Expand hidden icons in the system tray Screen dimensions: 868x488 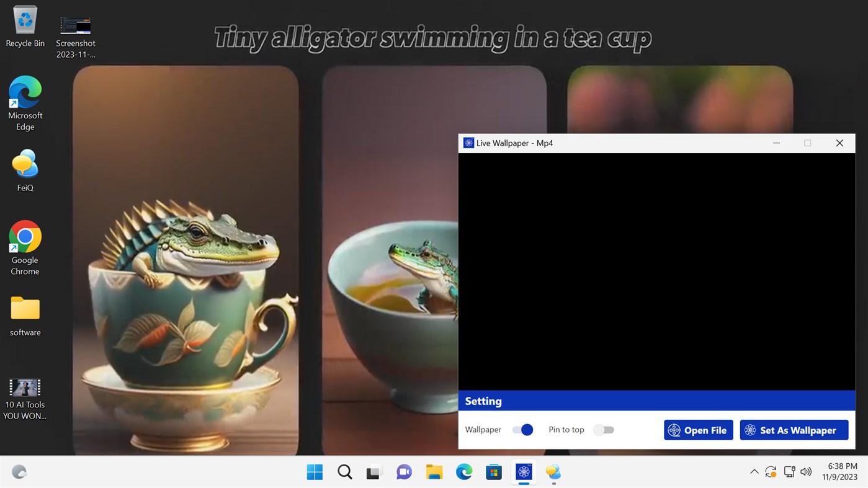754,471
